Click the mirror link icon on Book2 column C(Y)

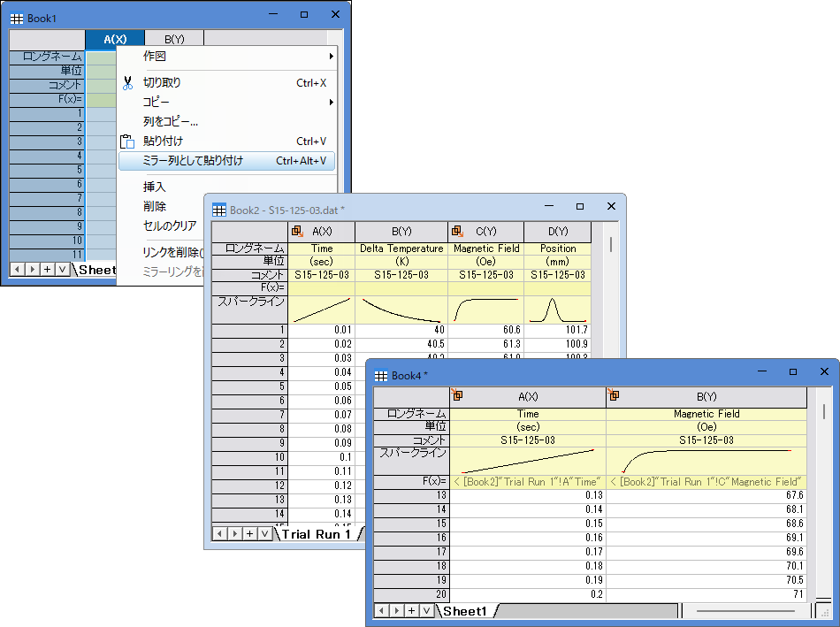point(457,231)
